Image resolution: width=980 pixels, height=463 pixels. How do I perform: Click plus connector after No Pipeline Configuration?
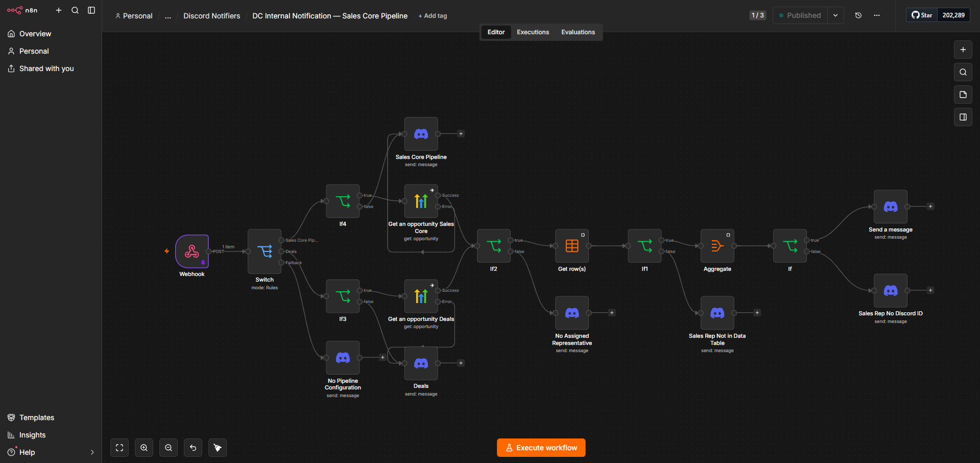pos(383,358)
